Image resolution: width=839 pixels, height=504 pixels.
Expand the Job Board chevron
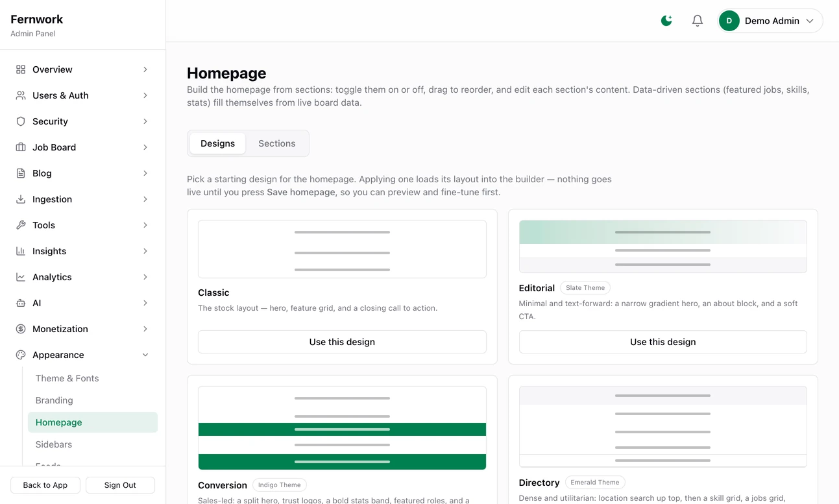145,147
